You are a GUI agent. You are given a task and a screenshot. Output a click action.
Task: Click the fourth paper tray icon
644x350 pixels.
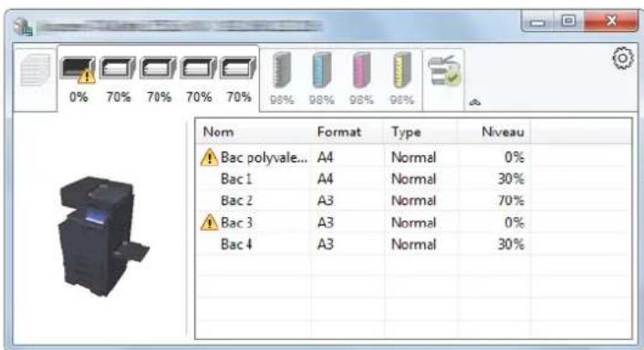click(198, 68)
